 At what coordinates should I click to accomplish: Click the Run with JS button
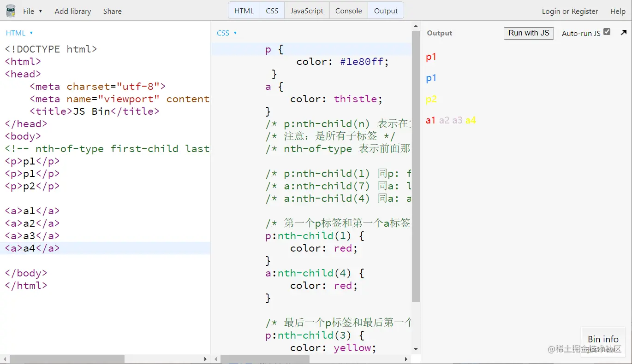[x=529, y=33]
